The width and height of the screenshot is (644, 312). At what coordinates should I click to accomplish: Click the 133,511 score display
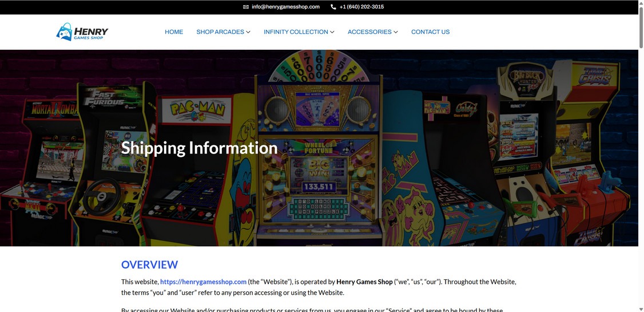point(319,187)
